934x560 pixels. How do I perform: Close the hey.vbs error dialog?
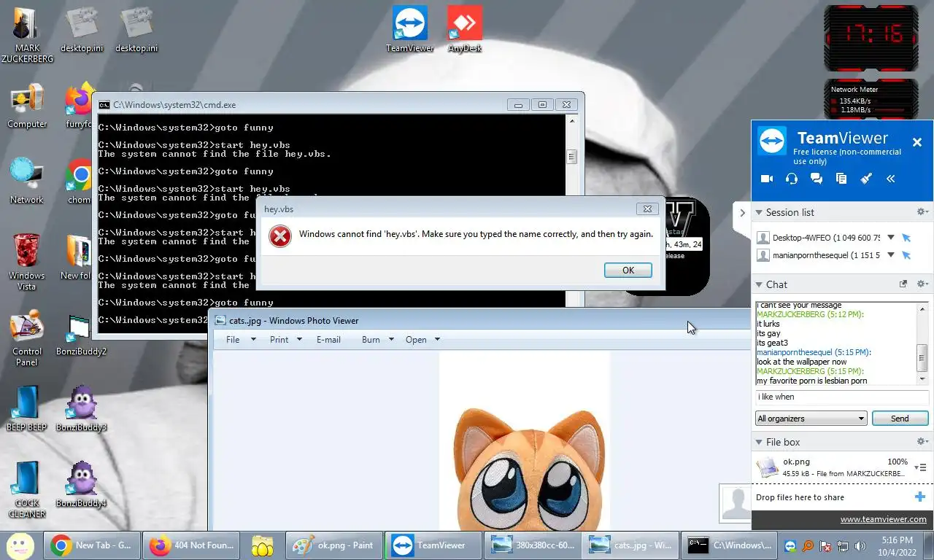point(647,209)
